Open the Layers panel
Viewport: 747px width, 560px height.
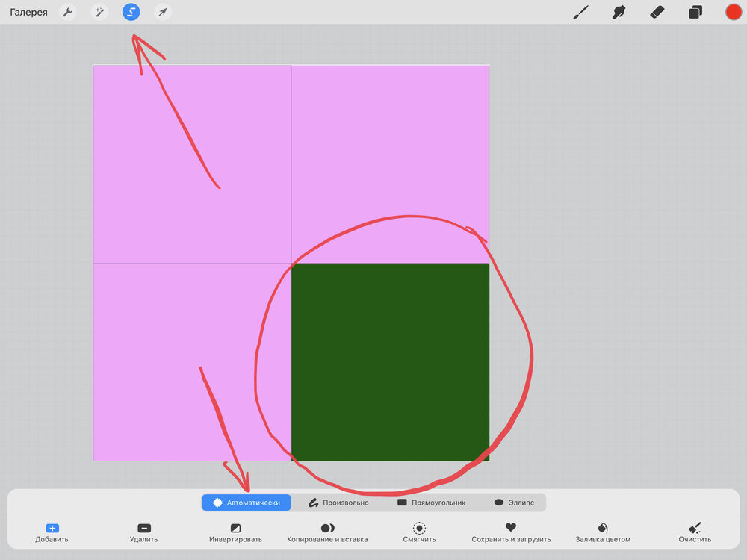[695, 12]
